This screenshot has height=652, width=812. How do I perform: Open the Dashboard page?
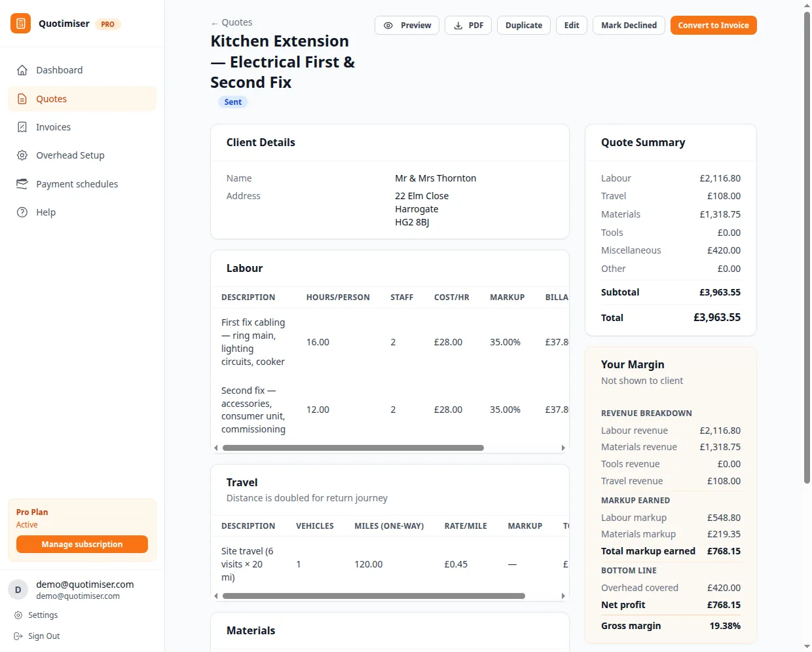click(82, 70)
